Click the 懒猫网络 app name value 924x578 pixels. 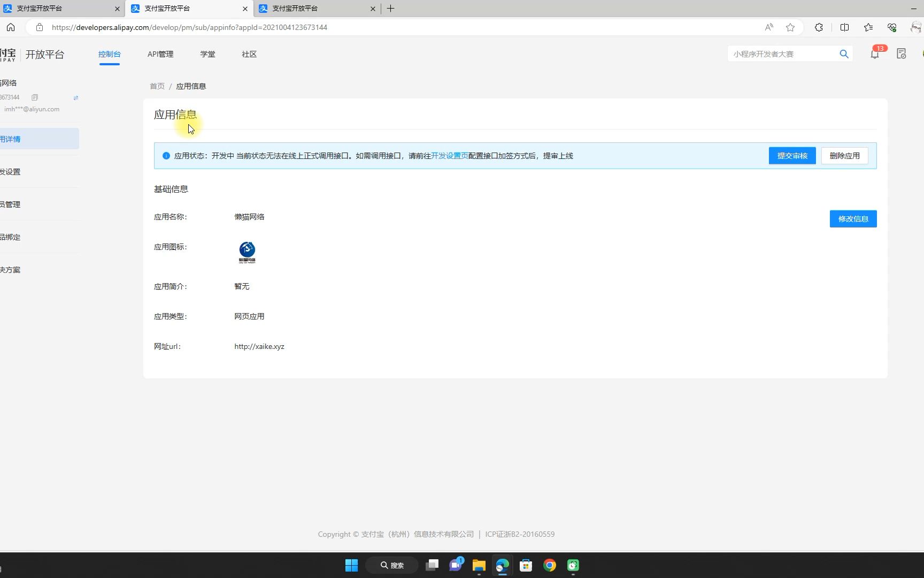click(x=249, y=217)
